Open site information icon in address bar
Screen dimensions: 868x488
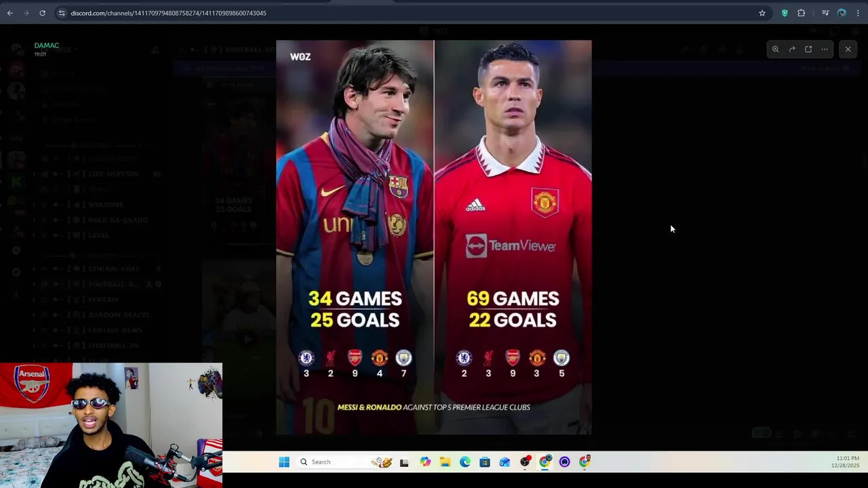point(62,13)
